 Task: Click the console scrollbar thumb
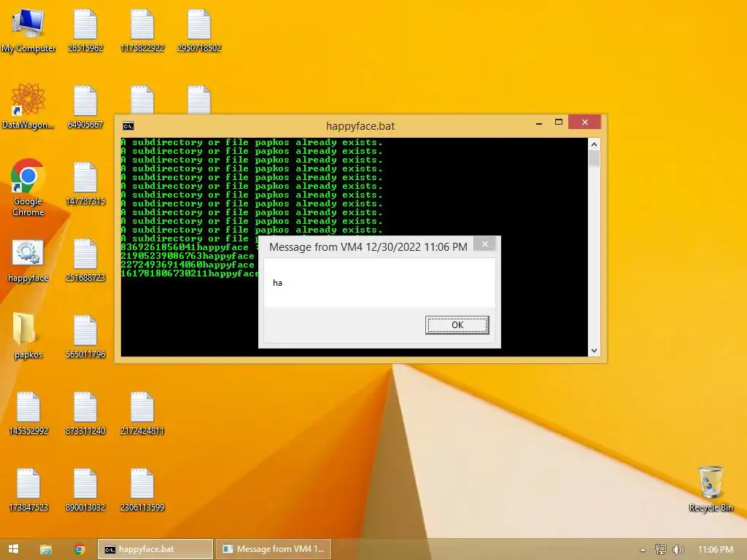pos(594,158)
